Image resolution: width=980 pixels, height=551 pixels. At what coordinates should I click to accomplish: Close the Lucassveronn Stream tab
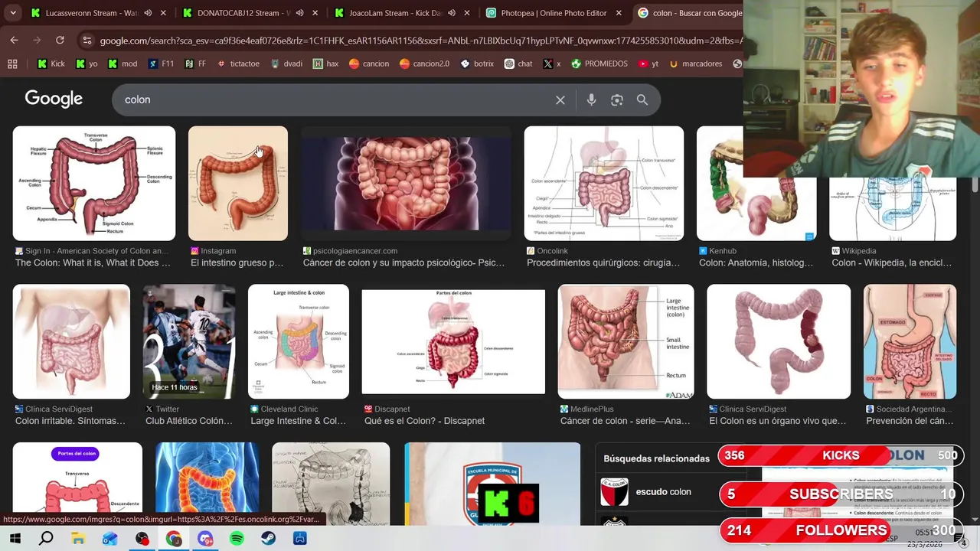click(163, 13)
